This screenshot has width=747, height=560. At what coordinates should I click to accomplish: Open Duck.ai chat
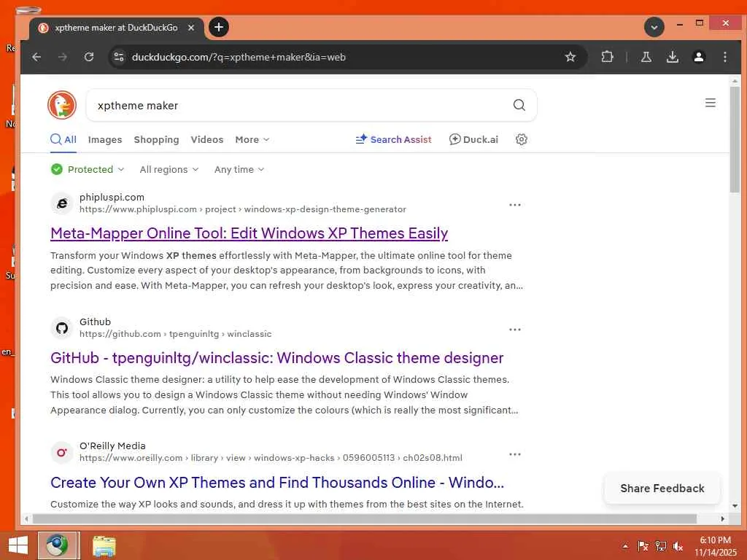[473, 139]
